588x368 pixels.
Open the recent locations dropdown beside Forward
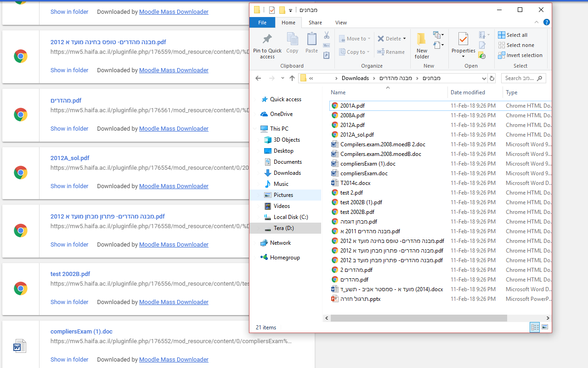coord(283,78)
